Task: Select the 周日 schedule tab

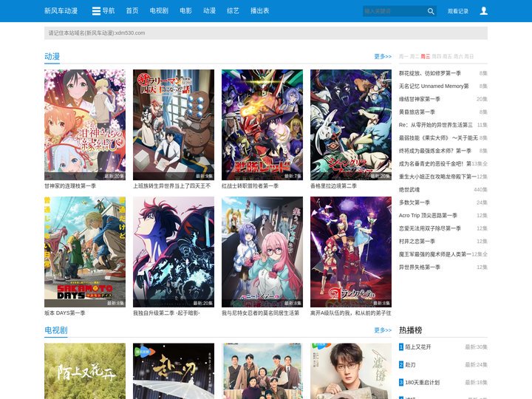Action: (x=469, y=56)
